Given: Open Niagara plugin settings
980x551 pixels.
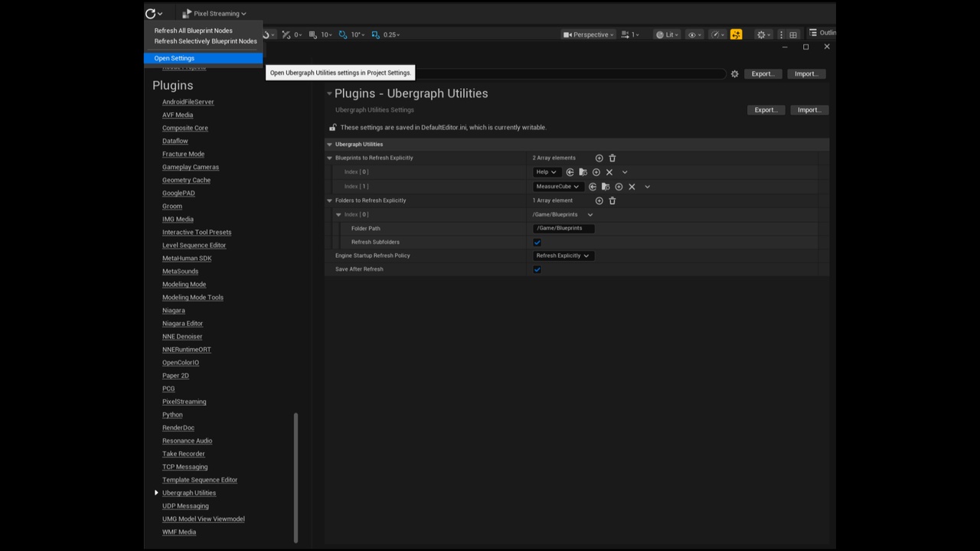Looking at the screenshot, I should tap(173, 311).
